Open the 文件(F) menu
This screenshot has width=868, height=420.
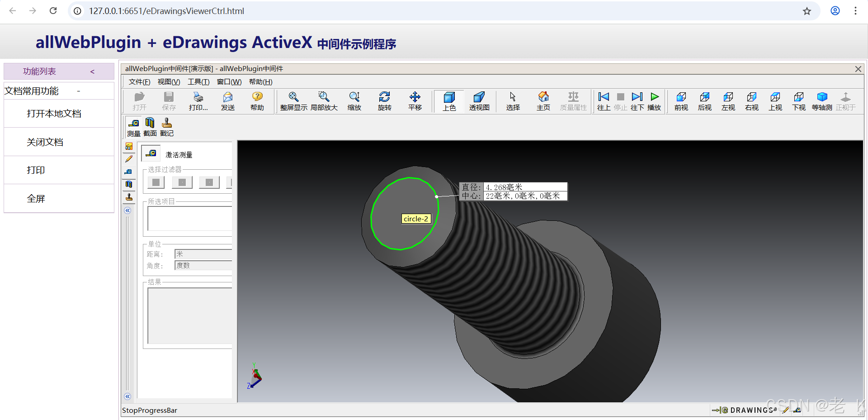pyautogui.click(x=139, y=81)
